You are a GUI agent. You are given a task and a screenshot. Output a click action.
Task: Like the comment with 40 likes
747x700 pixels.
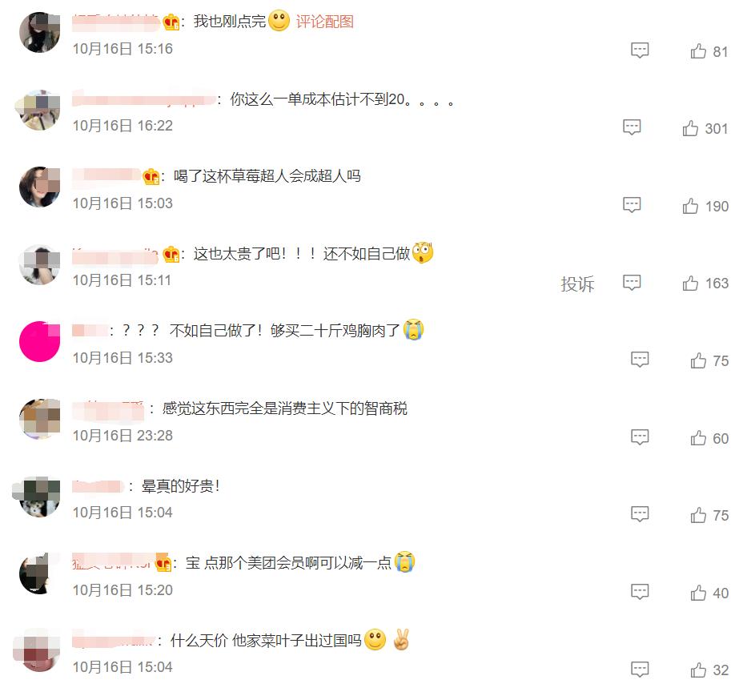click(698, 593)
